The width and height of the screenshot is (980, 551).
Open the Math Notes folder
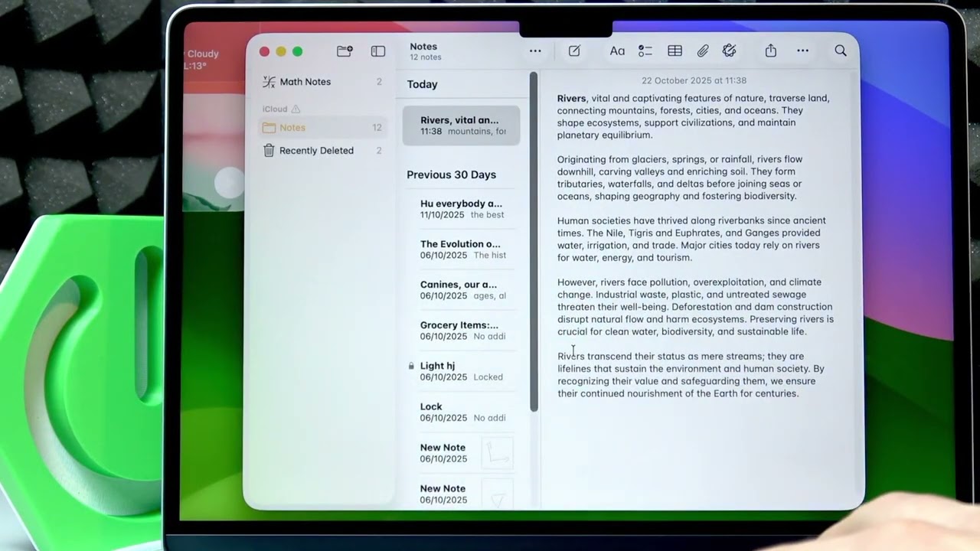(x=322, y=82)
